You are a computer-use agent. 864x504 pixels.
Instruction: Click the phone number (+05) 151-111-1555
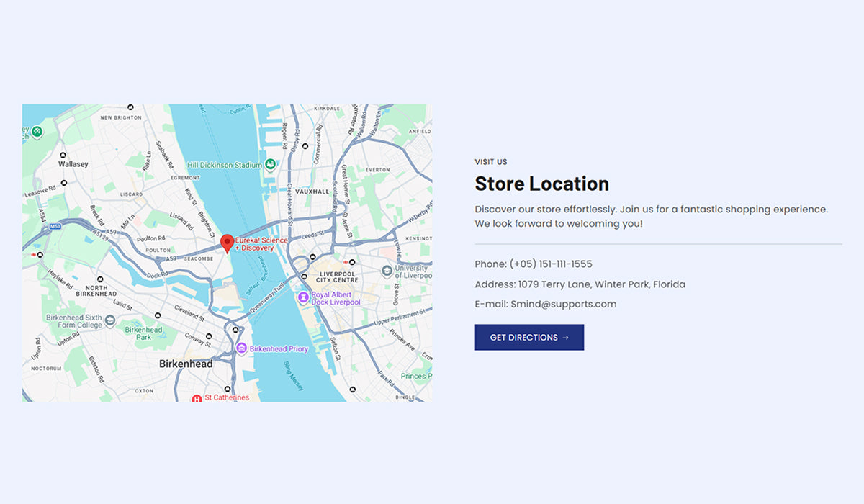[x=551, y=264]
